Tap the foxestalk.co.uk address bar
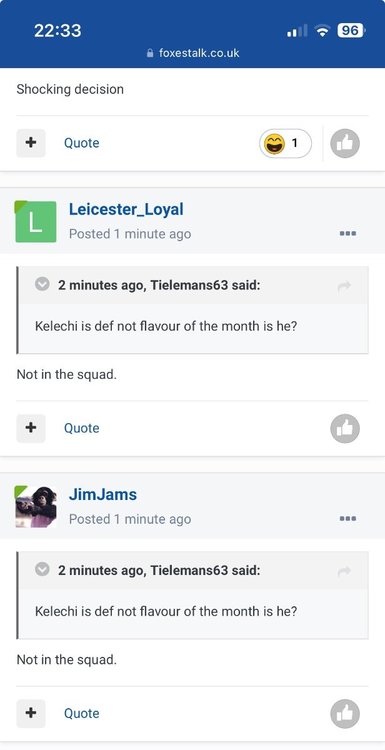385x750 pixels. (x=193, y=53)
